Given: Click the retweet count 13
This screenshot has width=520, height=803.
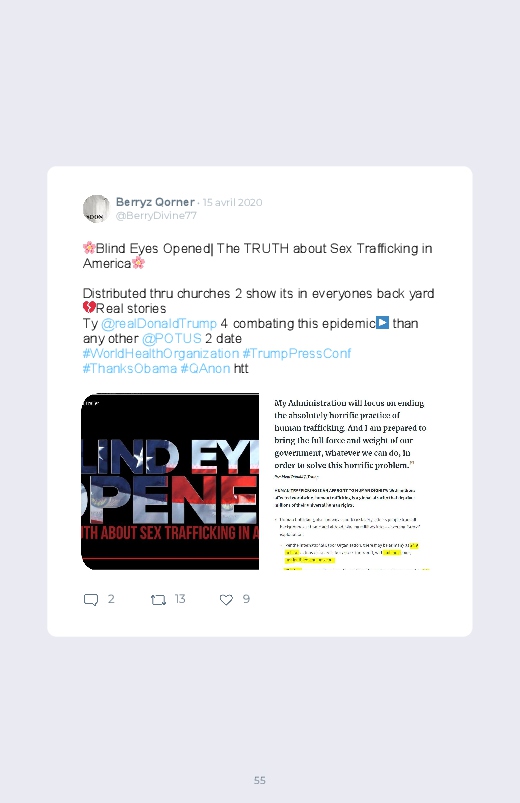Looking at the screenshot, I should pos(180,599).
